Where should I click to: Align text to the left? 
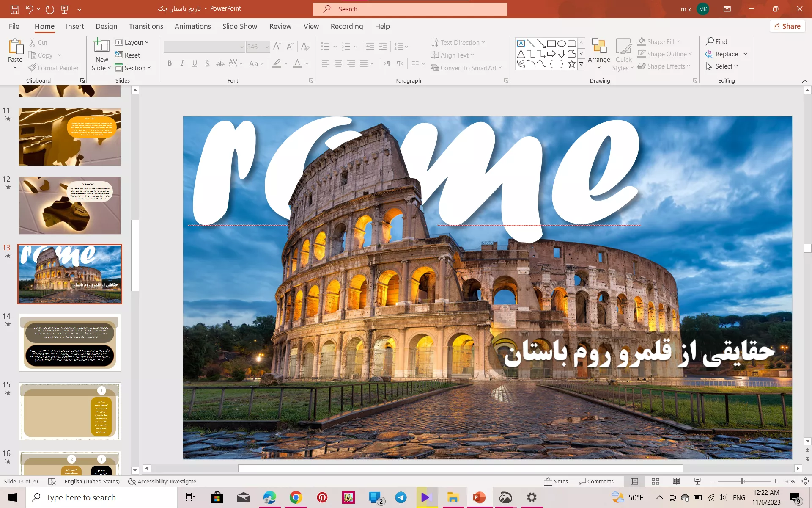click(x=325, y=63)
